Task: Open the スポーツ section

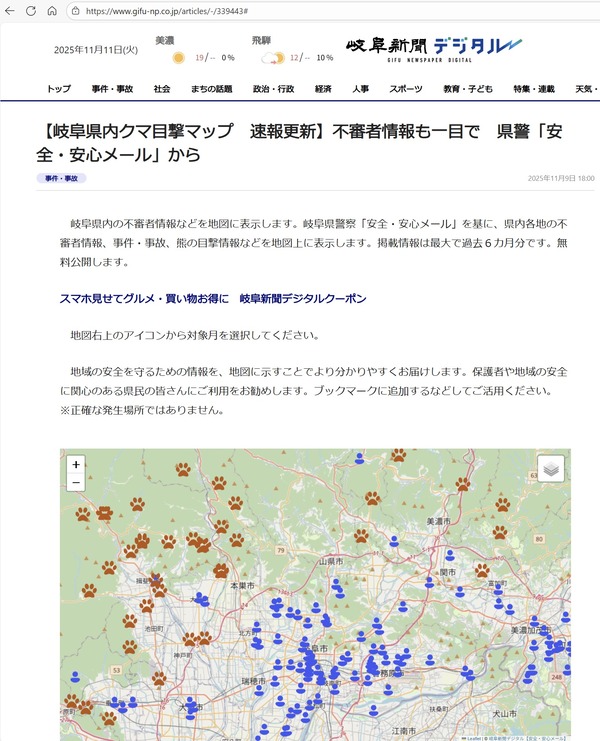Action: click(x=405, y=89)
